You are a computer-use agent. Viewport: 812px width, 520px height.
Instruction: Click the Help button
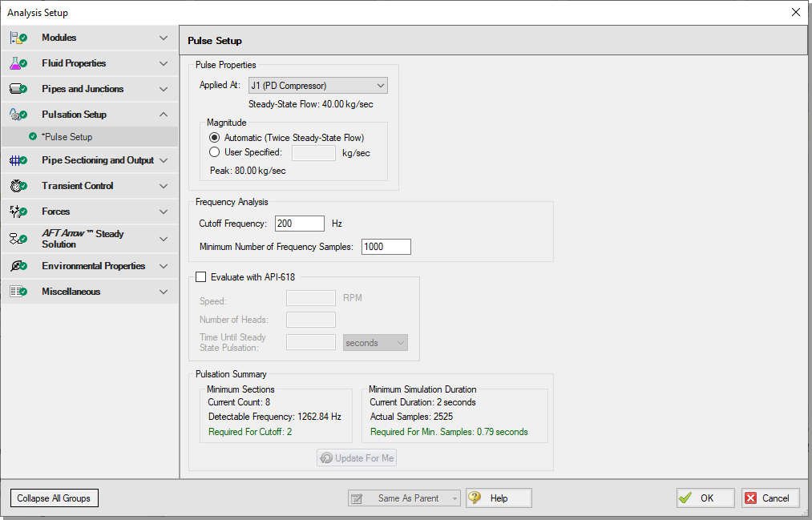point(499,498)
